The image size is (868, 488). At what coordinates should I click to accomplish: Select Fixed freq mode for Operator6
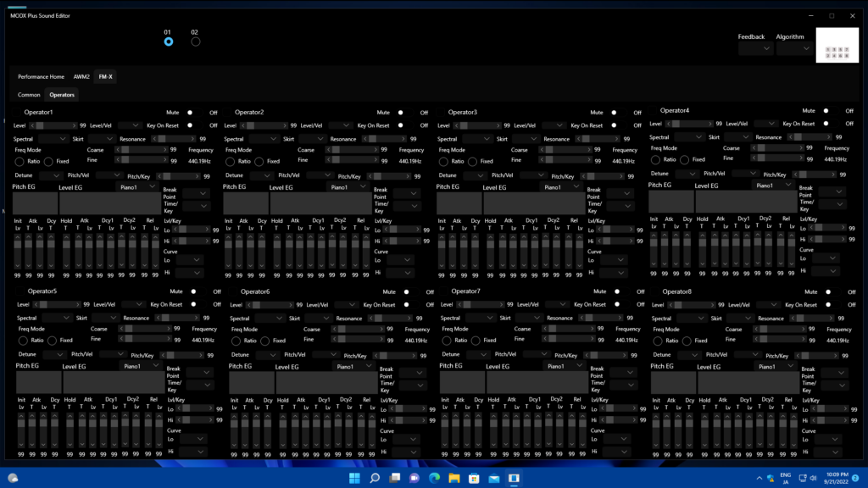[264, 341]
